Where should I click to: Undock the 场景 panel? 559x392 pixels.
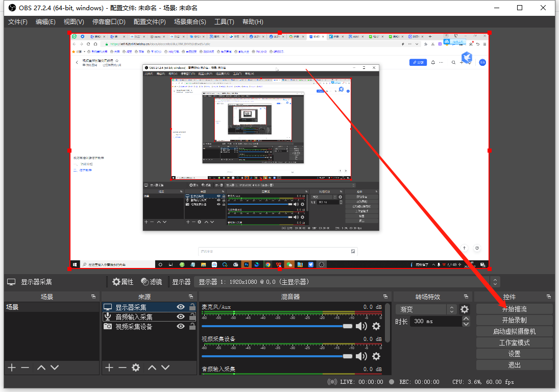93,297
